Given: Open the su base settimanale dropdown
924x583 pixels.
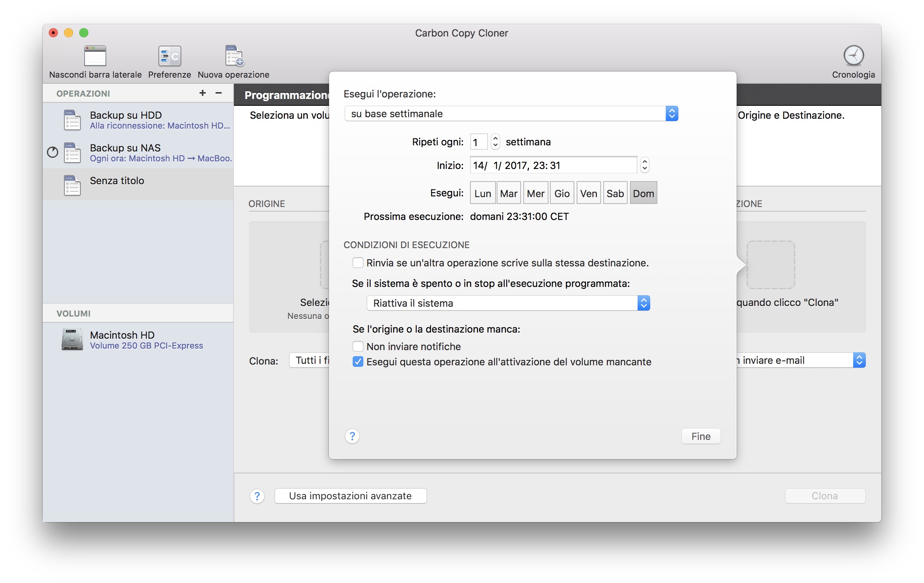Looking at the screenshot, I should [x=511, y=113].
